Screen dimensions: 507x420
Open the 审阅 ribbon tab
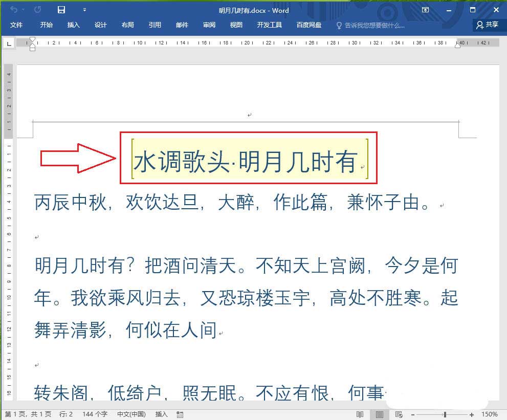coord(209,25)
